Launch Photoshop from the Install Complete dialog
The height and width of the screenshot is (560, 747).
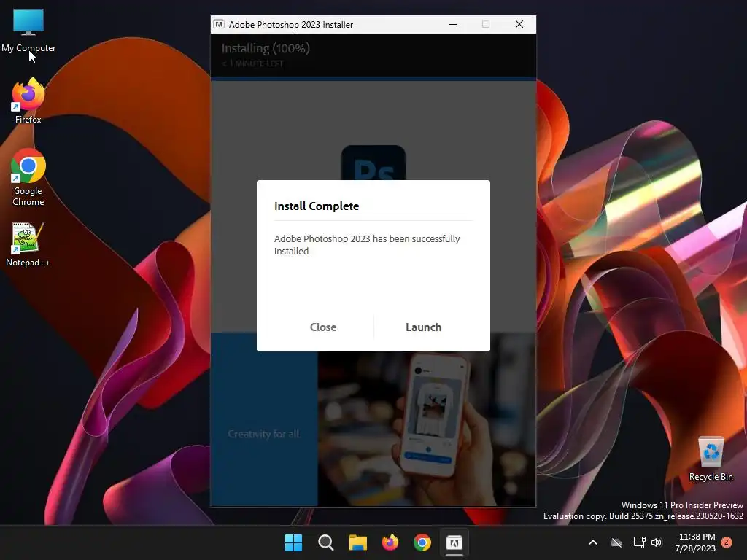click(x=424, y=327)
